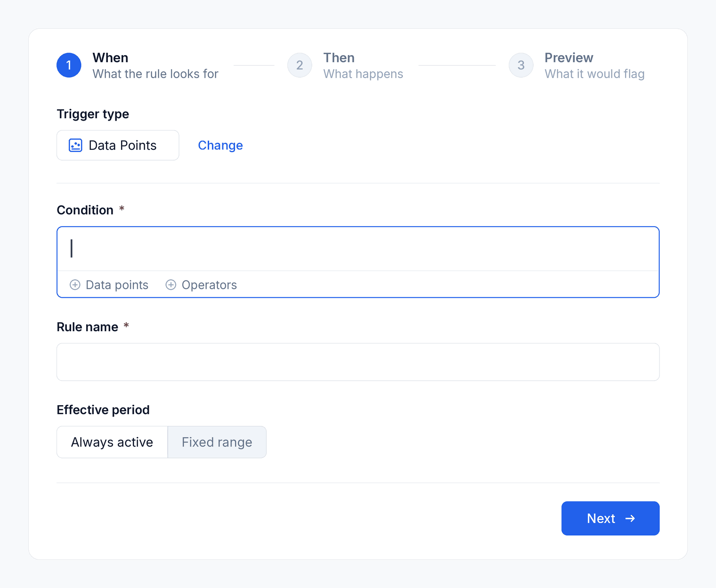This screenshot has height=588, width=716.
Task: Switch effective period to Fixed range
Action: tap(217, 442)
